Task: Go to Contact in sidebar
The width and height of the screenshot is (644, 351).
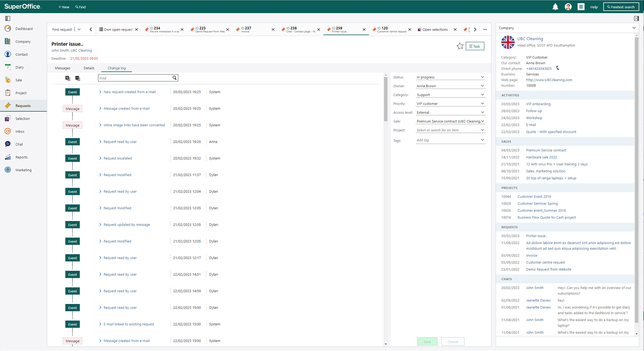Action: click(x=21, y=55)
